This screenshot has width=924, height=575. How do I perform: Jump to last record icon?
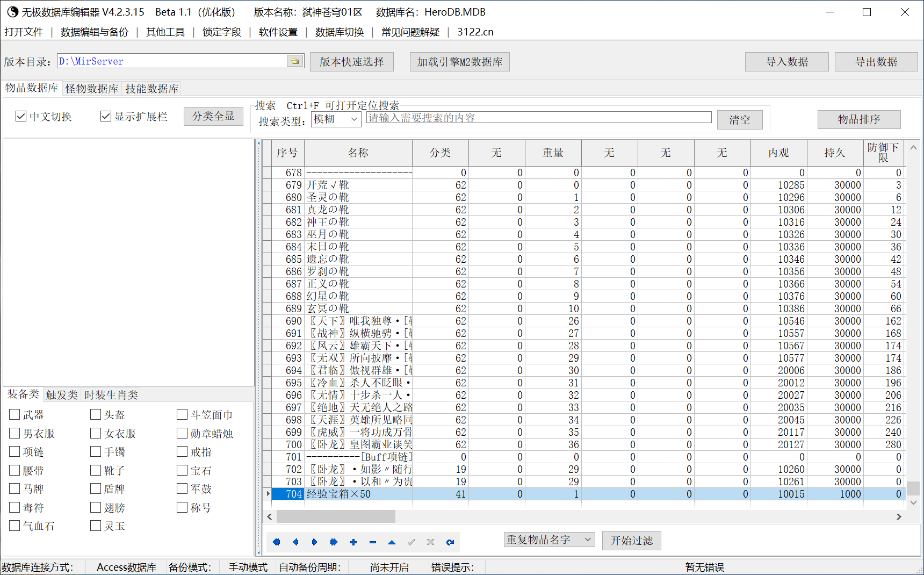[x=334, y=542]
